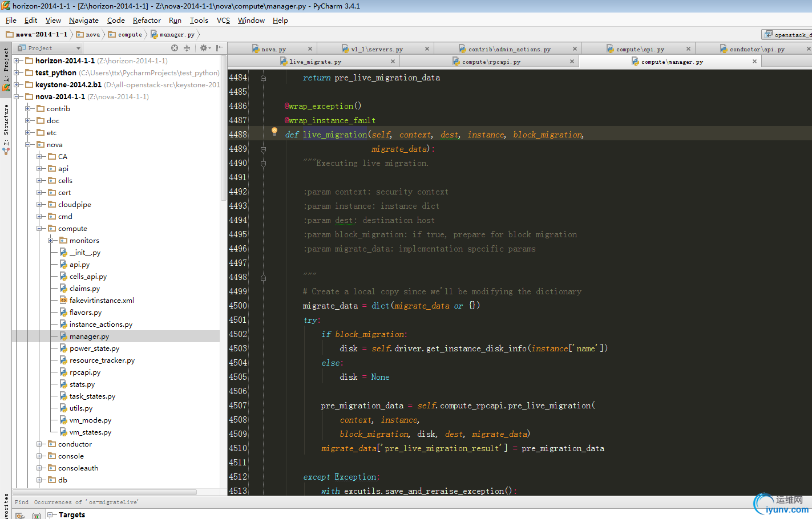Expand the contrib folder
Viewport: 812px width, 519px height.
(28, 108)
